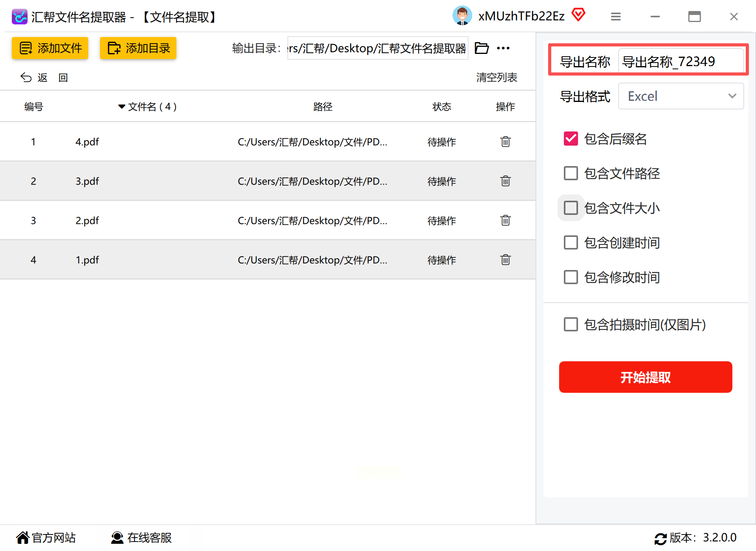Click 待操作 status in 3.pdf row
756x551 pixels.
coord(442,181)
